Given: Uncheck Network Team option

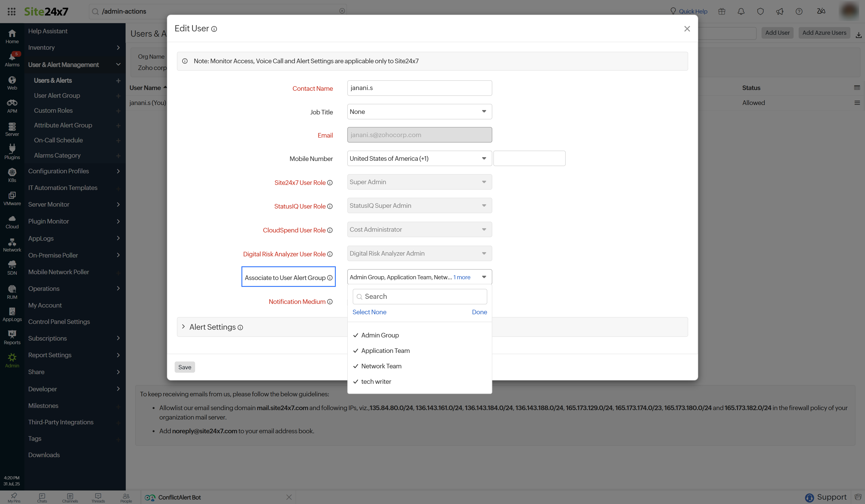Looking at the screenshot, I should point(381,366).
